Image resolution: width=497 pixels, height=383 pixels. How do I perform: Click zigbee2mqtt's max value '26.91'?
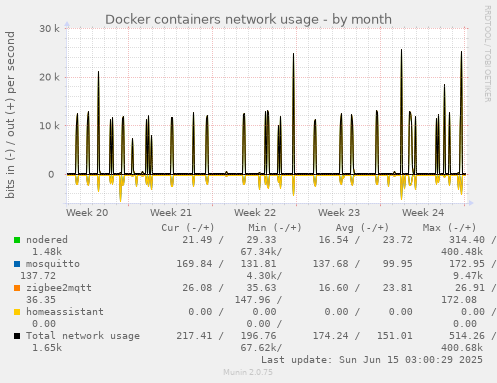[x=470, y=288]
